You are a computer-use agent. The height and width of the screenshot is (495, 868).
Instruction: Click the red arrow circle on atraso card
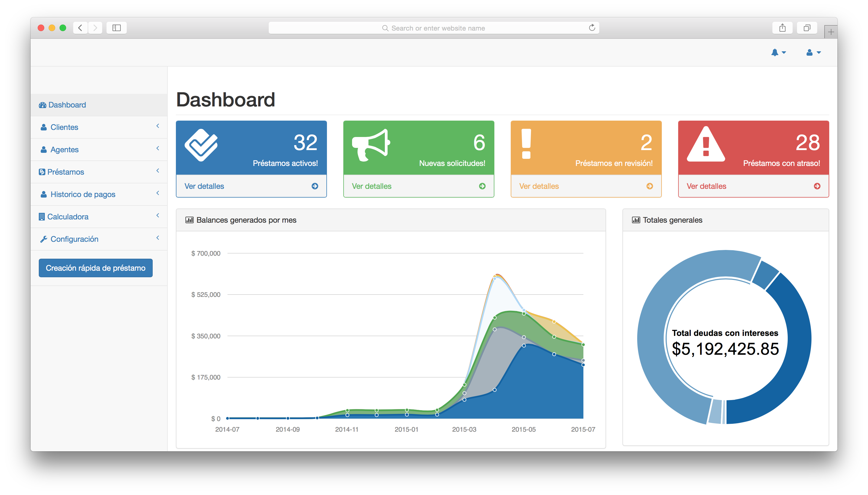tap(817, 186)
